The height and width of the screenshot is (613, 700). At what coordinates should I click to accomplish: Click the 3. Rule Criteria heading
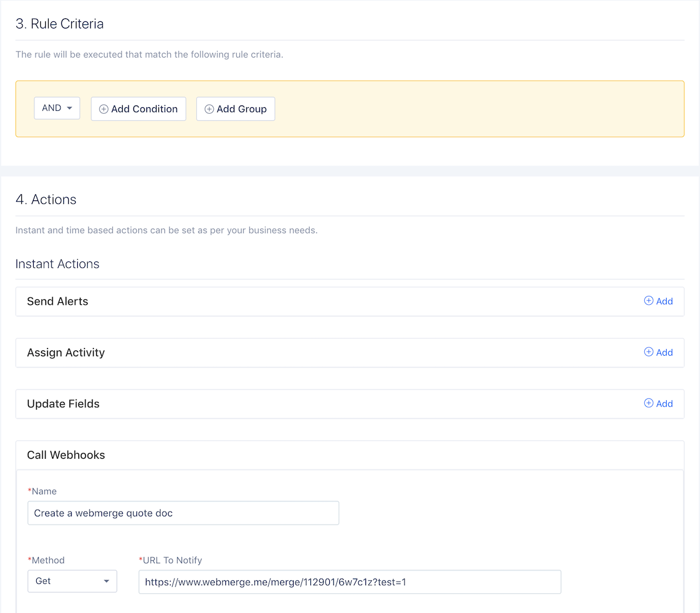[x=59, y=24]
